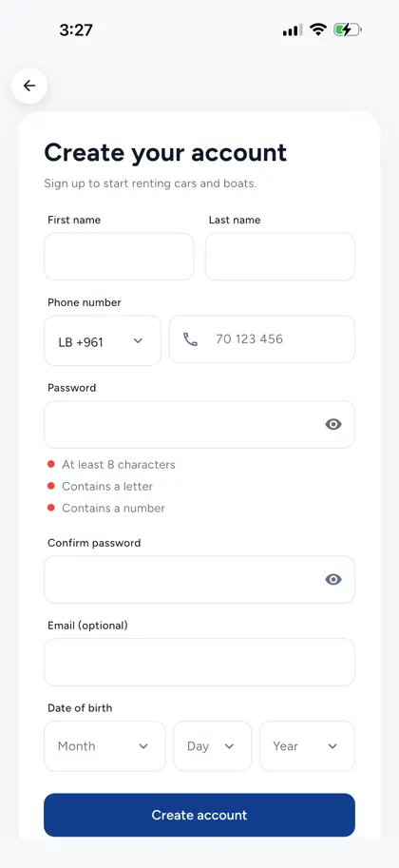Viewport: 399px width, 868px height.
Task: Submit with the Create account button
Action: point(199,815)
